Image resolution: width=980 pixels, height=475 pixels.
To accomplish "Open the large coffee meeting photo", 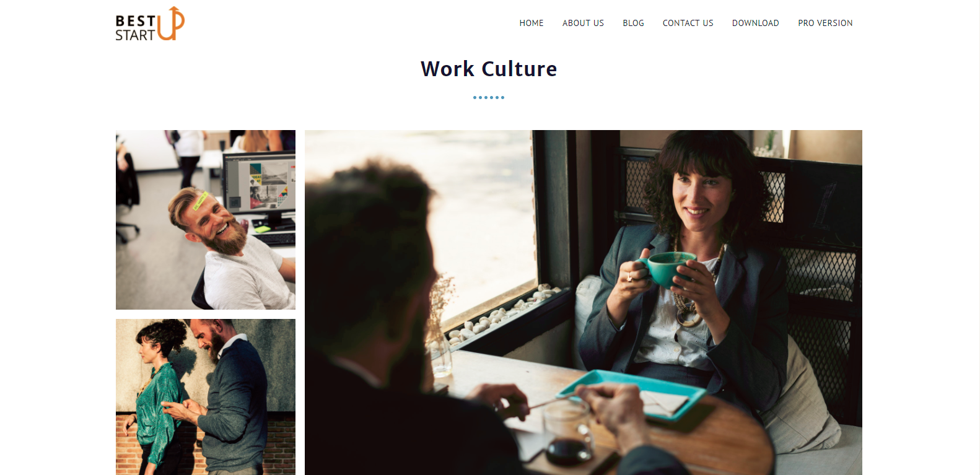I will tap(584, 302).
